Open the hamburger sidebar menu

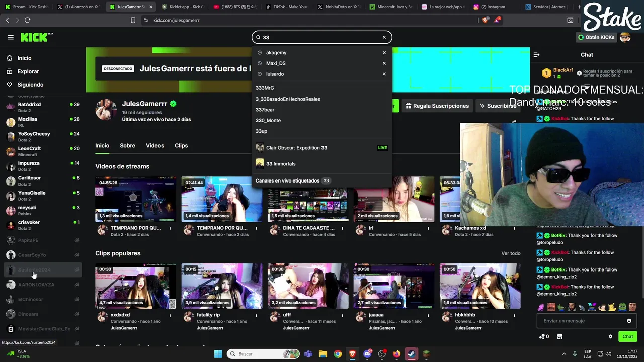[11, 37]
